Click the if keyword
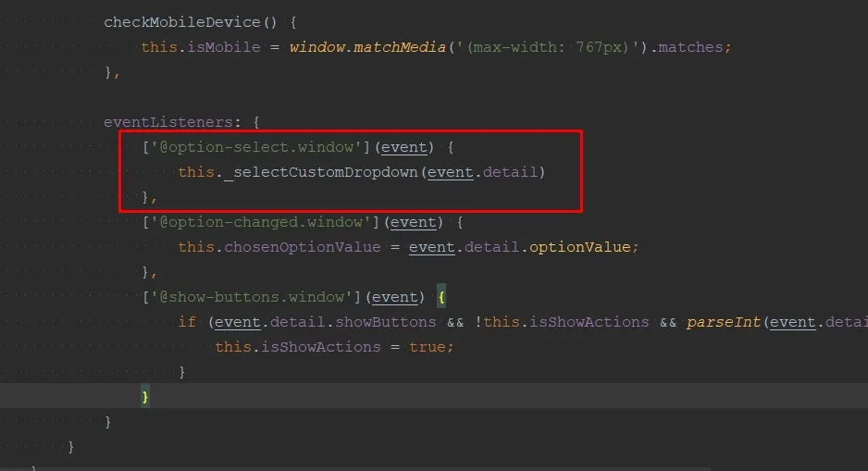This screenshot has height=471, width=868. (x=186, y=322)
